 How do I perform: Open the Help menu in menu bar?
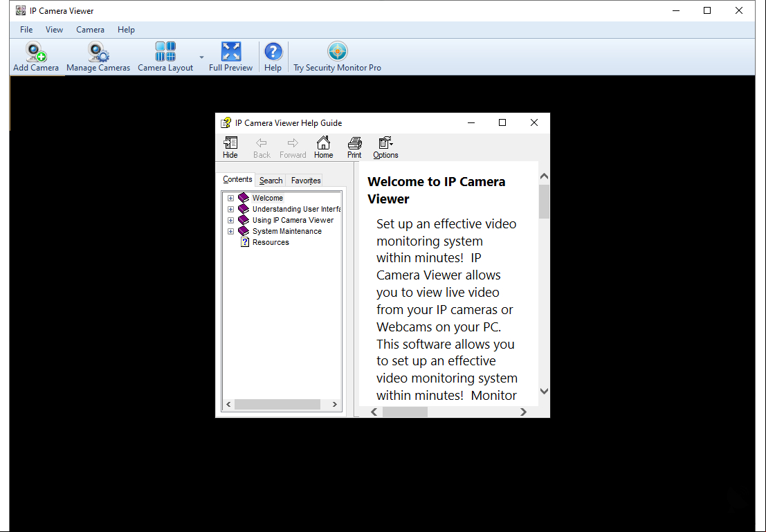[126, 30]
